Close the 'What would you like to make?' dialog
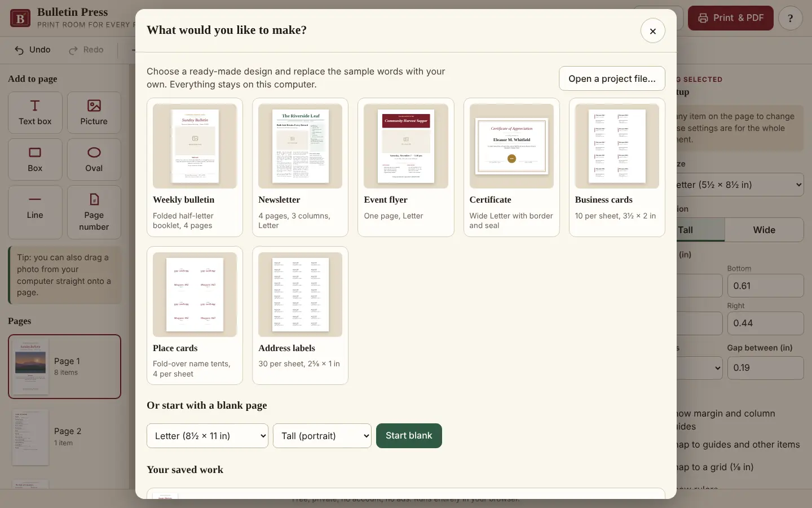The width and height of the screenshot is (812, 508). point(652,31)
